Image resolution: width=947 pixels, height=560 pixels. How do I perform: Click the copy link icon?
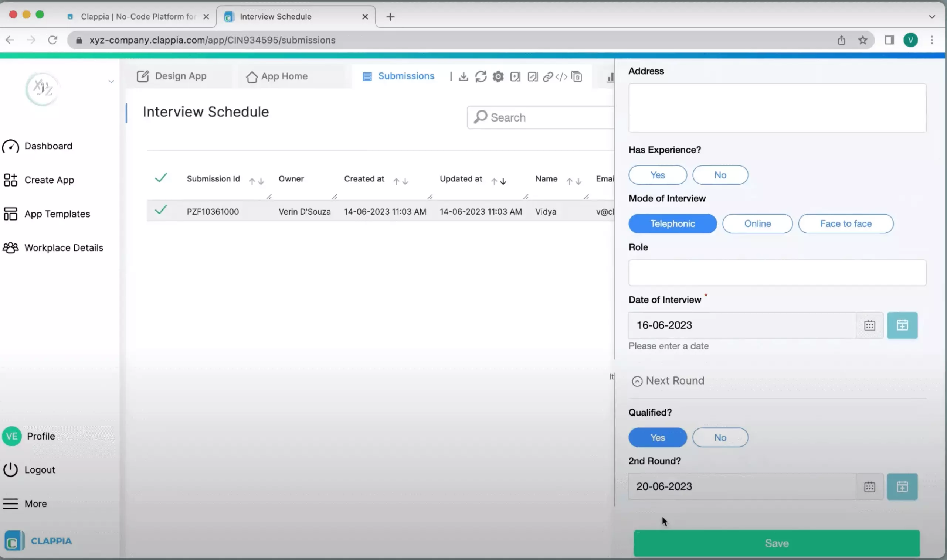(547, 76)
